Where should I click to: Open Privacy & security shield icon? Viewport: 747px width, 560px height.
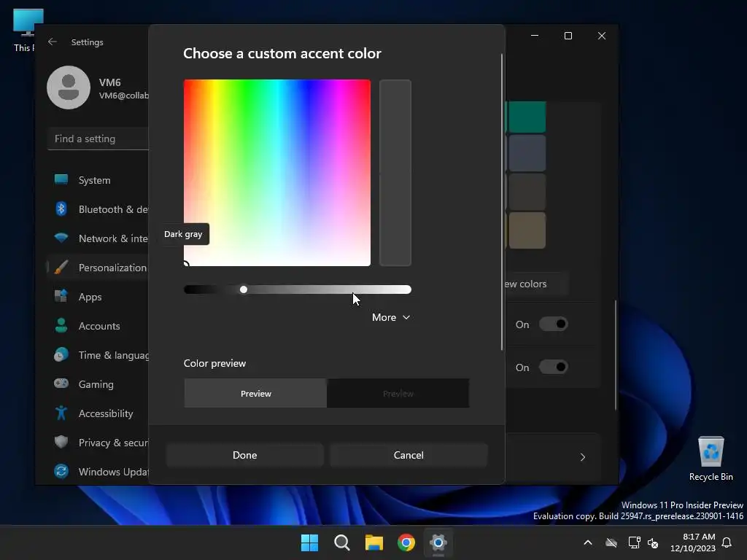tap(61, 442)
